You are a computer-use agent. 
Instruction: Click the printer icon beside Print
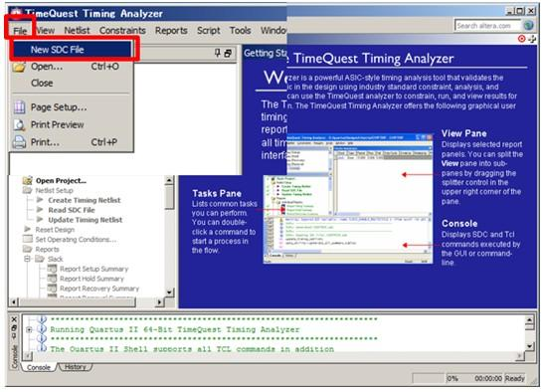[19, 142]
